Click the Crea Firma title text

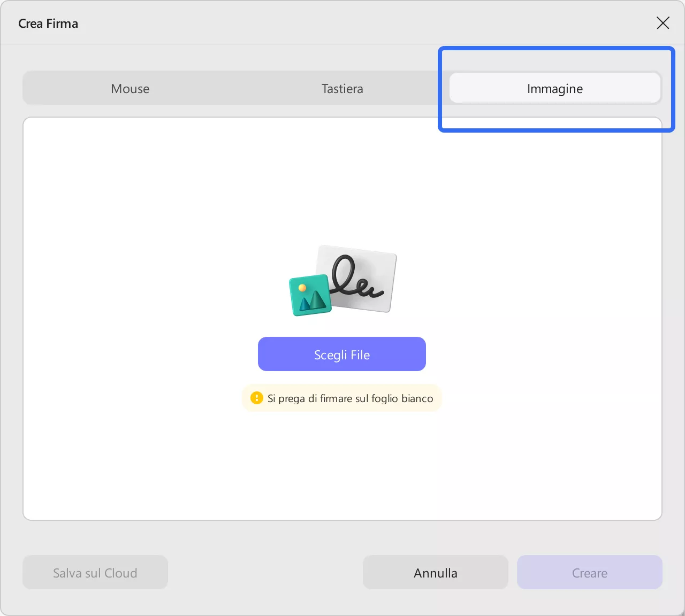tap(48, 23)
